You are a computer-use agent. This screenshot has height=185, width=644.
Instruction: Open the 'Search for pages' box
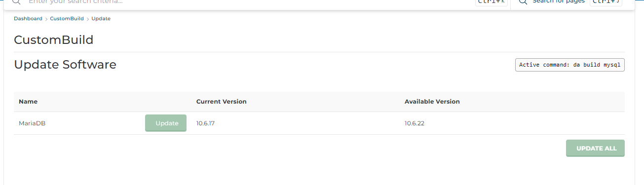click(558, 2)
